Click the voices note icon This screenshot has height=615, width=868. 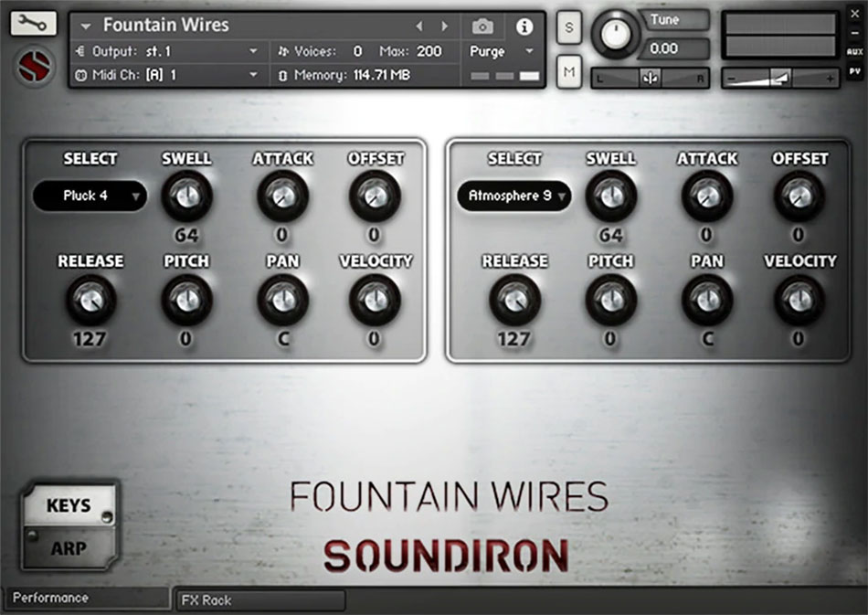[283, 51]
